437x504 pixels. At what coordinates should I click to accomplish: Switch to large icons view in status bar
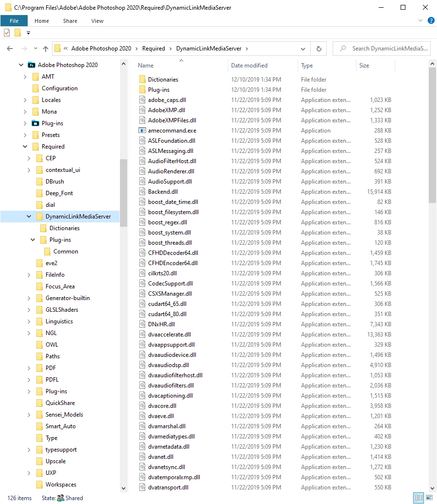tap(429, 498)
